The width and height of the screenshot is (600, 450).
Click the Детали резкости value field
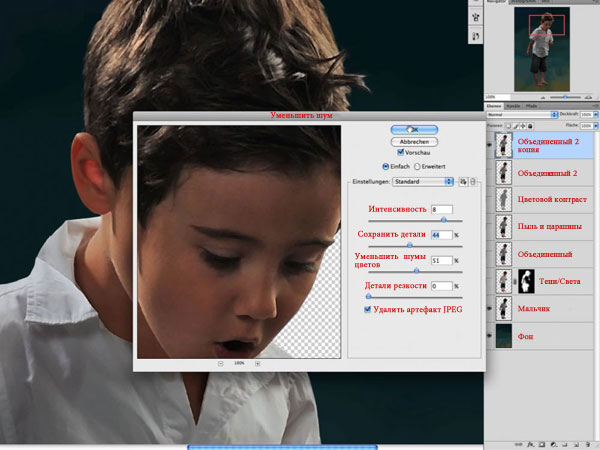pyautogui.click(x=442, y=286)
